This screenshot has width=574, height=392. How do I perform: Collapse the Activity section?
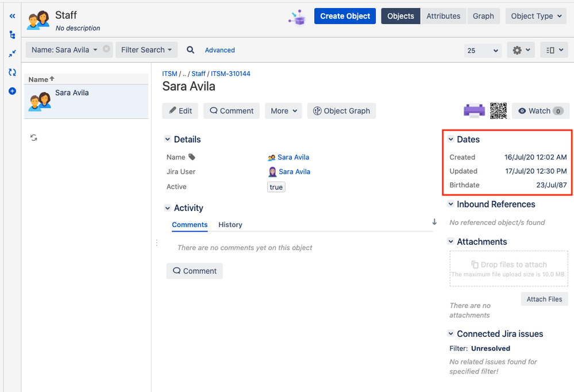coord(167,207)
